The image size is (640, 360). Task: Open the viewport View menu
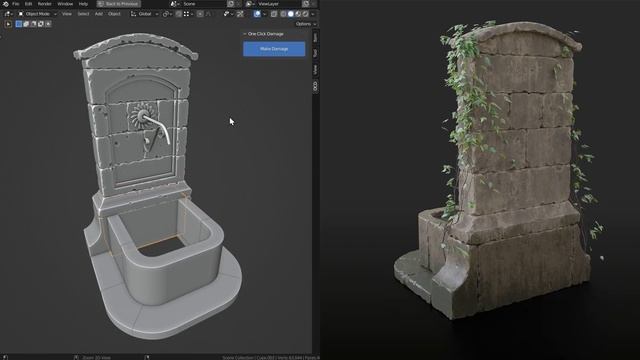point(67,14)
